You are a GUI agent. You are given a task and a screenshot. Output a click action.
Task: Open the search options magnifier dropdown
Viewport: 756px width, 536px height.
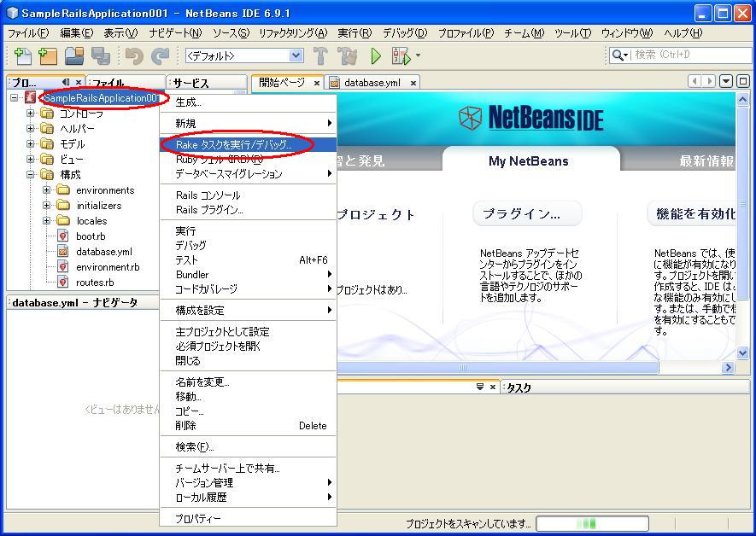pyautogui.click(x=619, y=55)
